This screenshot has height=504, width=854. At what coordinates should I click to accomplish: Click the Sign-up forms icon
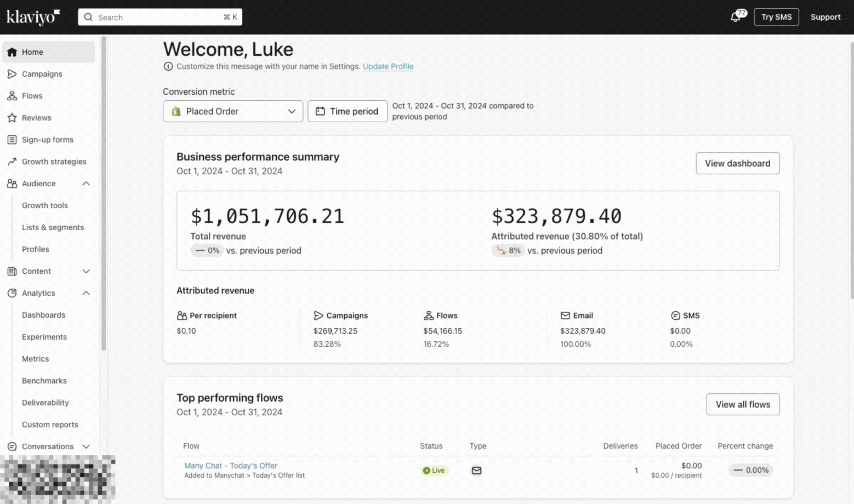(x=12, y=140)
